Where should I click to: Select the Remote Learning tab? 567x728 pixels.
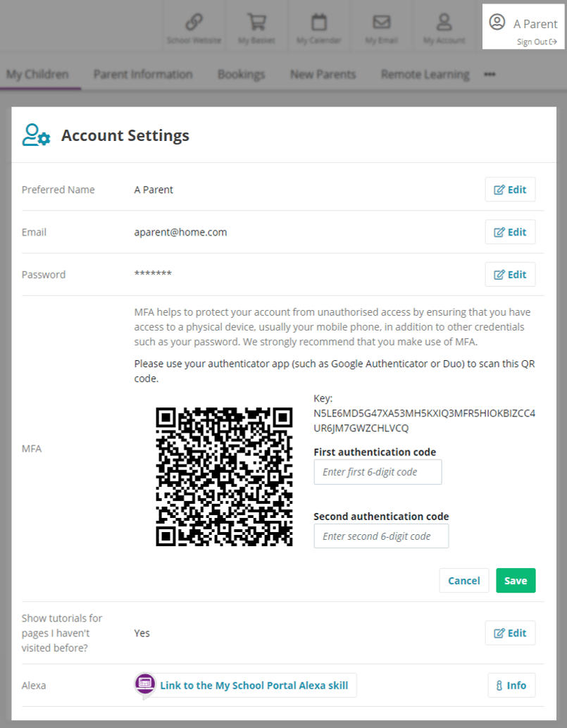(425, 75)
